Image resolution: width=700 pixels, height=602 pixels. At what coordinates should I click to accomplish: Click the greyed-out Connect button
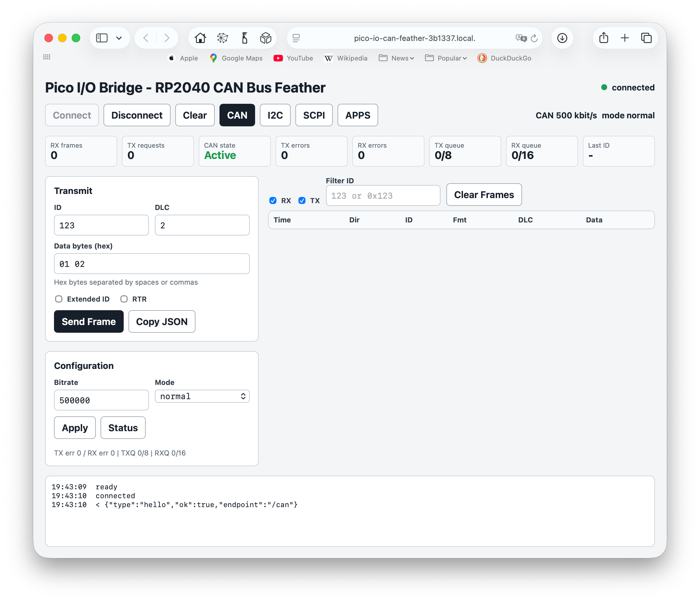pyautogui.click(x=72, y=115)
